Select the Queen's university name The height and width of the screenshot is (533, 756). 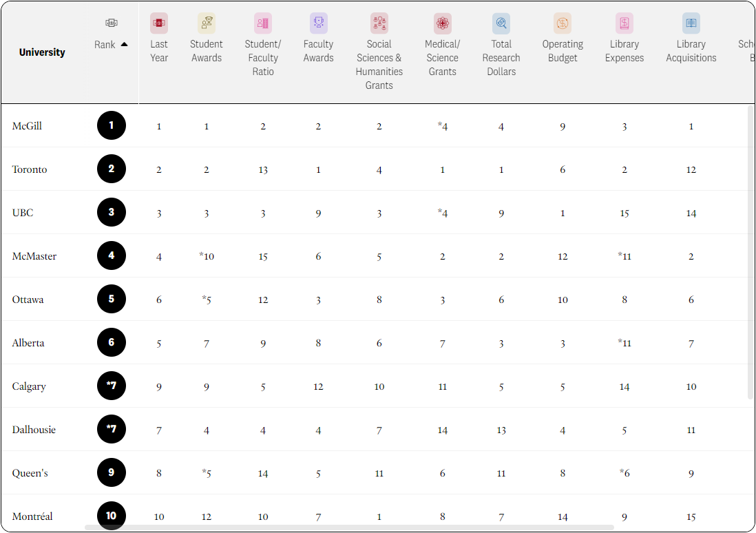pyautogui.click(x=30, y=473)
